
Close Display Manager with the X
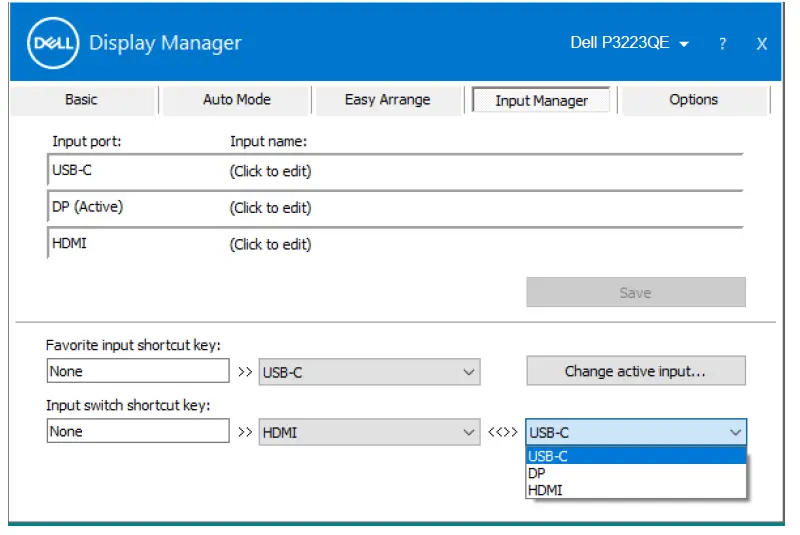(x=762, y=44)
